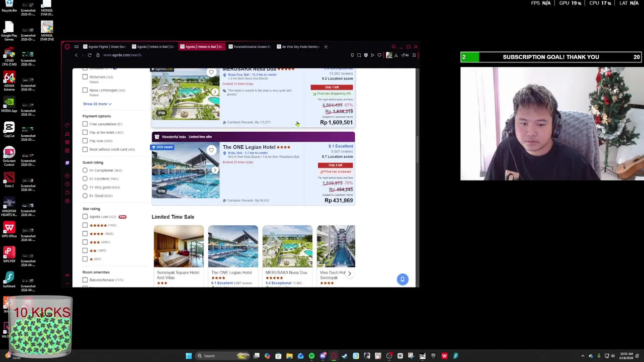Image resolution: width=644 pixels, height=362 pixels.
Task: Enable Book without credit card filter
Action: (85, 149)
